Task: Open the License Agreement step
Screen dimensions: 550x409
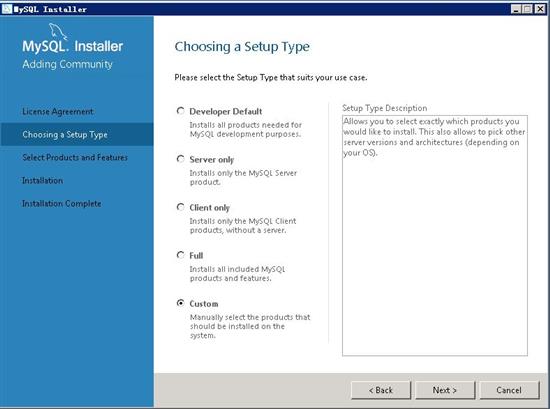Action: point(58,112)
